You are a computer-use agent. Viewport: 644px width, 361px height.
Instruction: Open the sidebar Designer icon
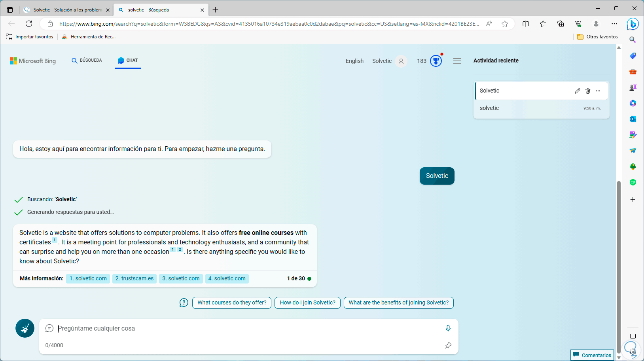[x=633, y=135]
